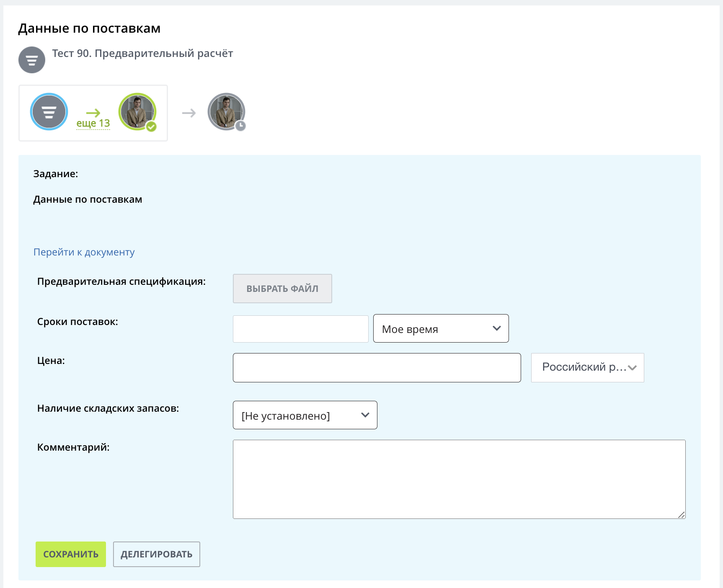Click the gray process icon beside Тест 90 title
The image size is (723, 588).
click(32, 60)
